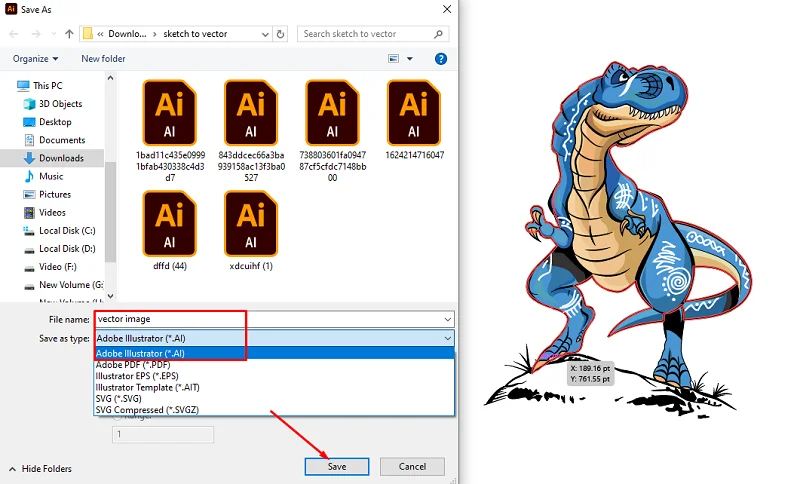Choose Illustrator Template (*.AIT) format
Screen dimensions: 800x484
tap(274, 387)
